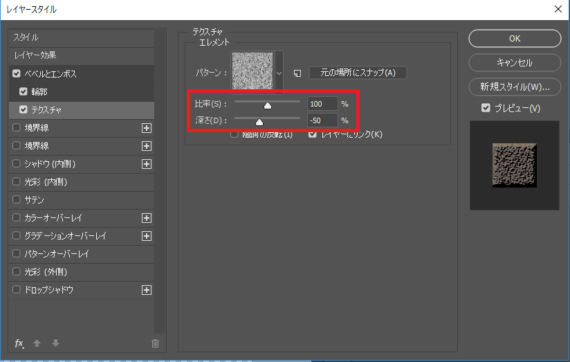The height and width of the screenshot is (362, 570).
Task: Enable the サテン effect checkbox
Action: coord(16,200)
